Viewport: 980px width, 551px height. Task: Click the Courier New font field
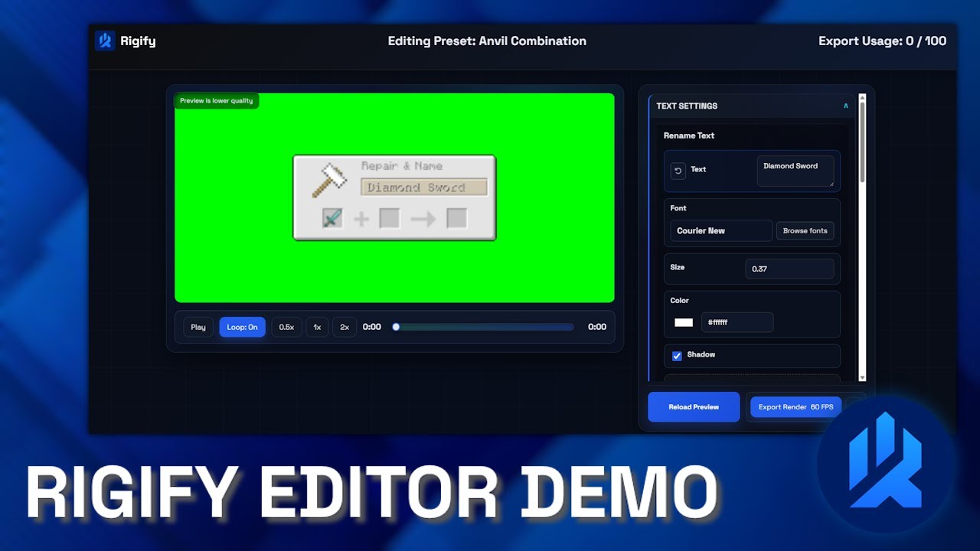(x=721, y=230)
